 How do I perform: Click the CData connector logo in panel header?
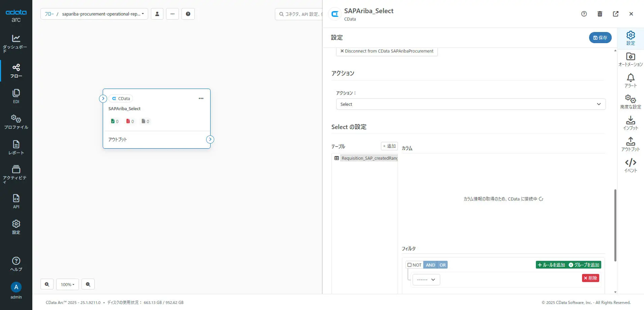tap(335, 14)
